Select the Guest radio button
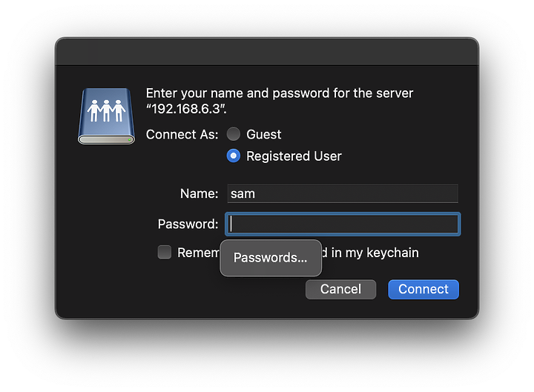The width and height of the screenshot is (534, 392). pos(234,134)
